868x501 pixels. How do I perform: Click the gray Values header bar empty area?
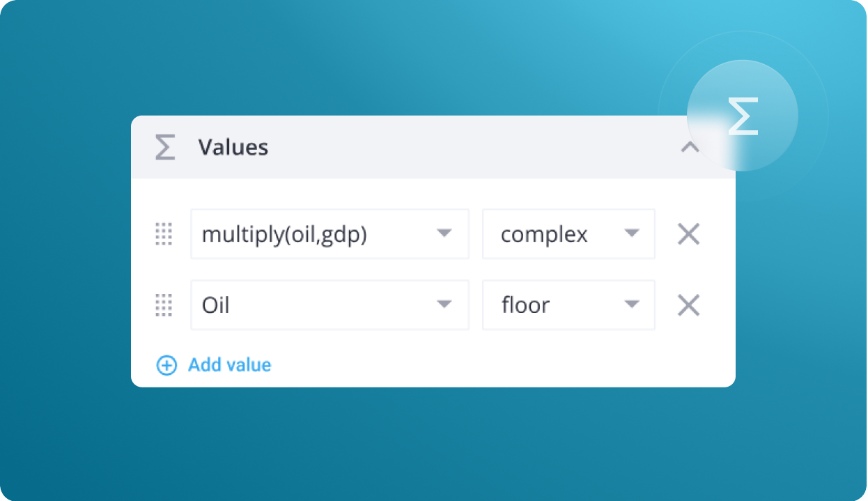pyautogui.click(x=474, y=148)
